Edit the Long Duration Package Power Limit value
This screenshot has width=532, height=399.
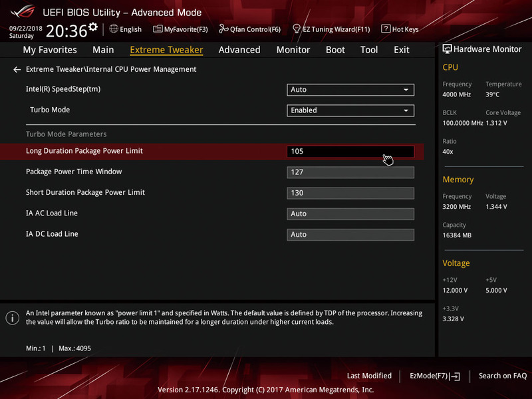pyautogui.click(x=350, y=151)
